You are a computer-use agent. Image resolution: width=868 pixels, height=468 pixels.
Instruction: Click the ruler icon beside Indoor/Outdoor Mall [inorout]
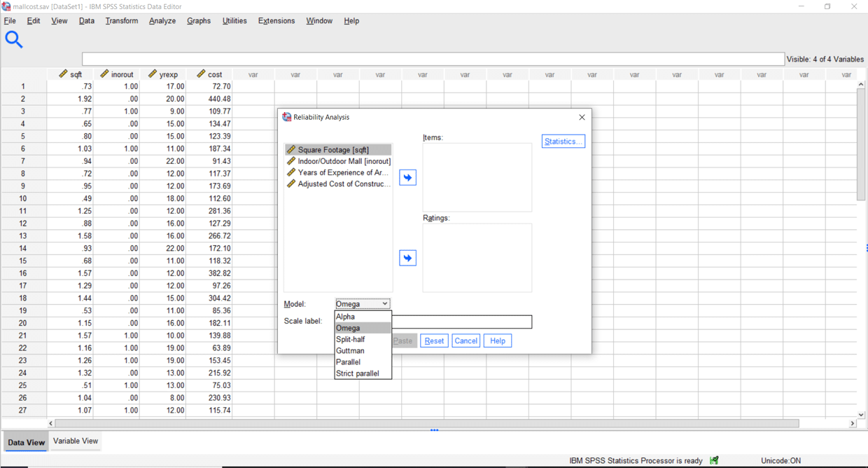[x=290, y=160]
